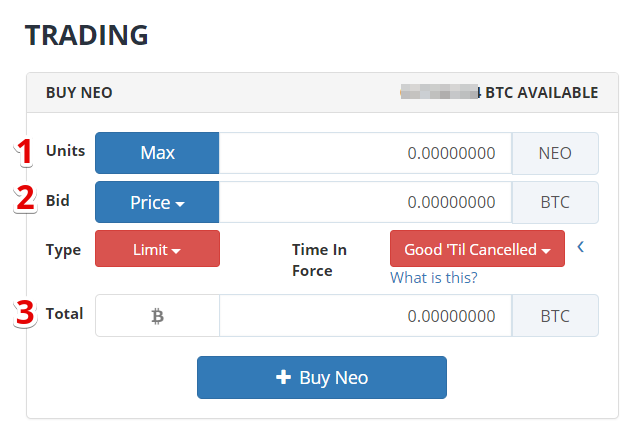Viewport: 637px width, 421px height.
Task: Click the blue chevron collapse arrow
Action: click(581, 247)
